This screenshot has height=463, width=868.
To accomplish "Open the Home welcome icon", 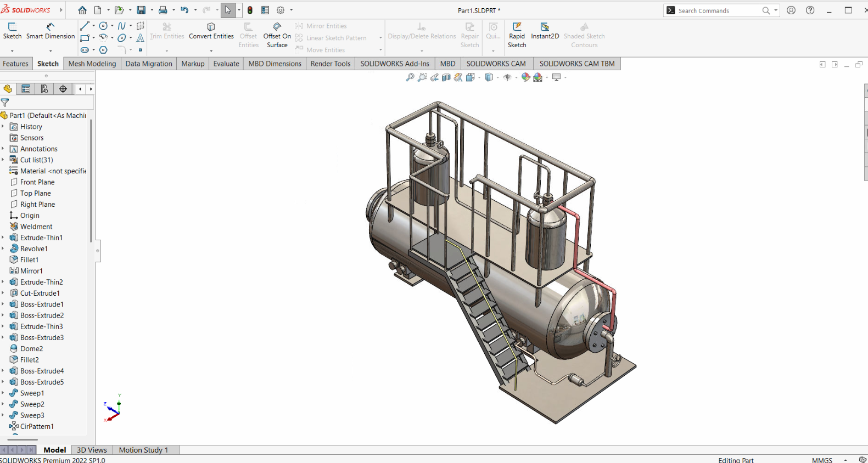I will [x=82, y=10].
